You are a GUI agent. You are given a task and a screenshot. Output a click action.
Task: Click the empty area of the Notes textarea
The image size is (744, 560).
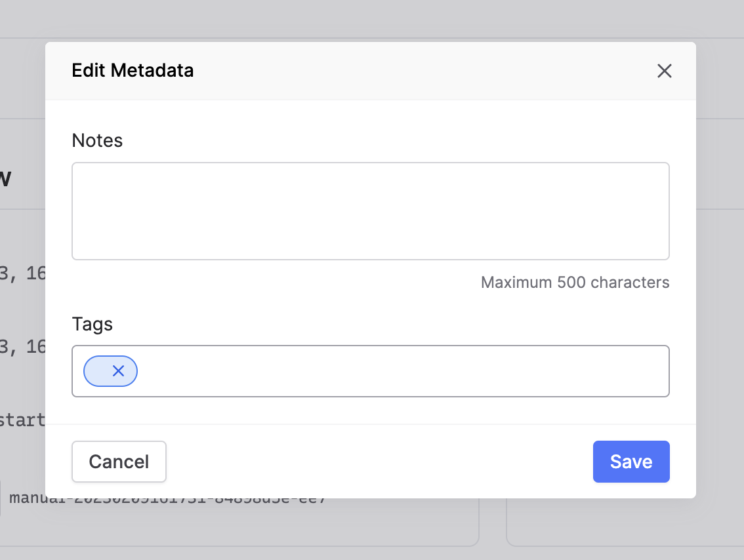[x=371, y=210]
